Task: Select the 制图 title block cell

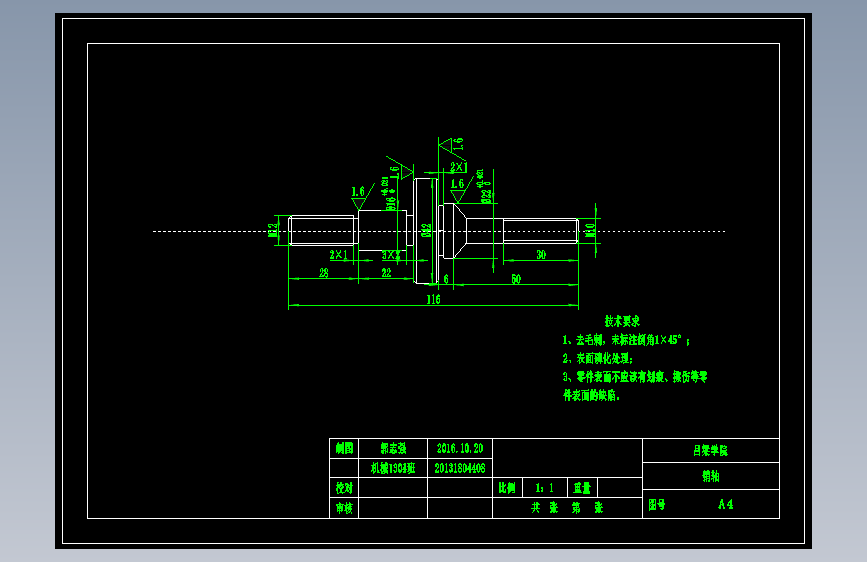Action: click(x=344, y=449)
